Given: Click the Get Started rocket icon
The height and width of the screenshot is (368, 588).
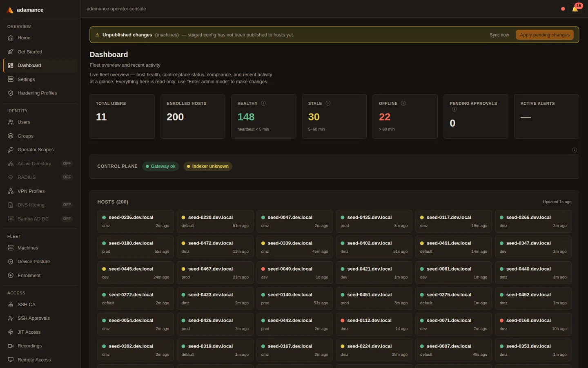Looking at the screenshot, I should (11, 52).
